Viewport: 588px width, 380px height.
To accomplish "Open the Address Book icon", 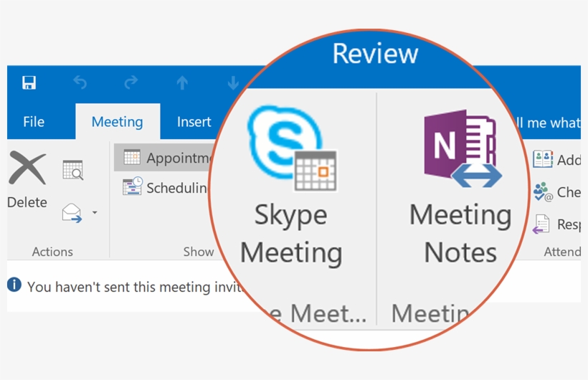I will [543, 158].
